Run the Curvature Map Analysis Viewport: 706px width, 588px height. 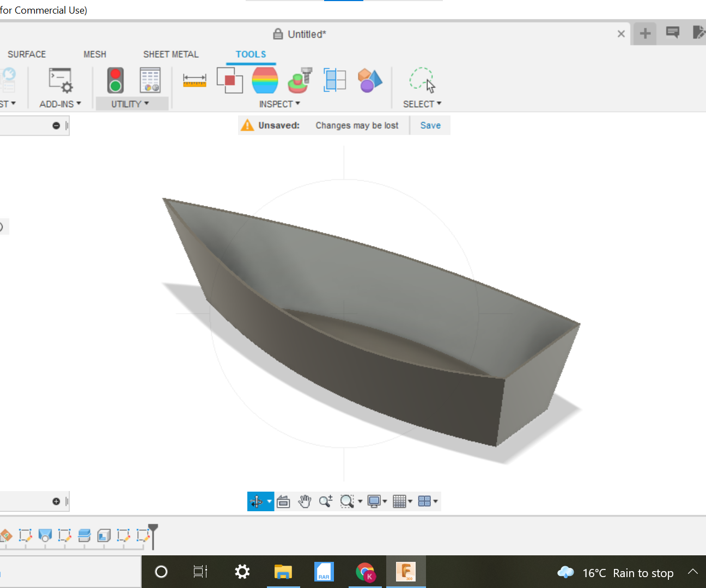264,80
